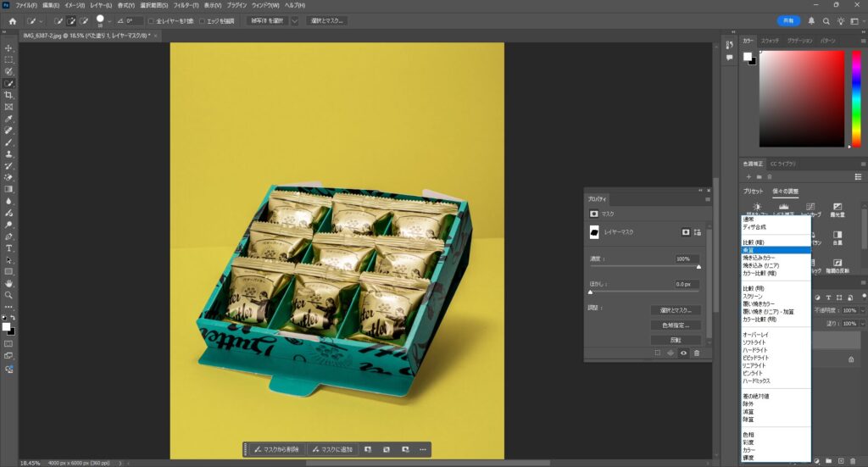Open the Comments panel icon
Viewport: 868px width, 467px height.
click(x=729, y=58)
